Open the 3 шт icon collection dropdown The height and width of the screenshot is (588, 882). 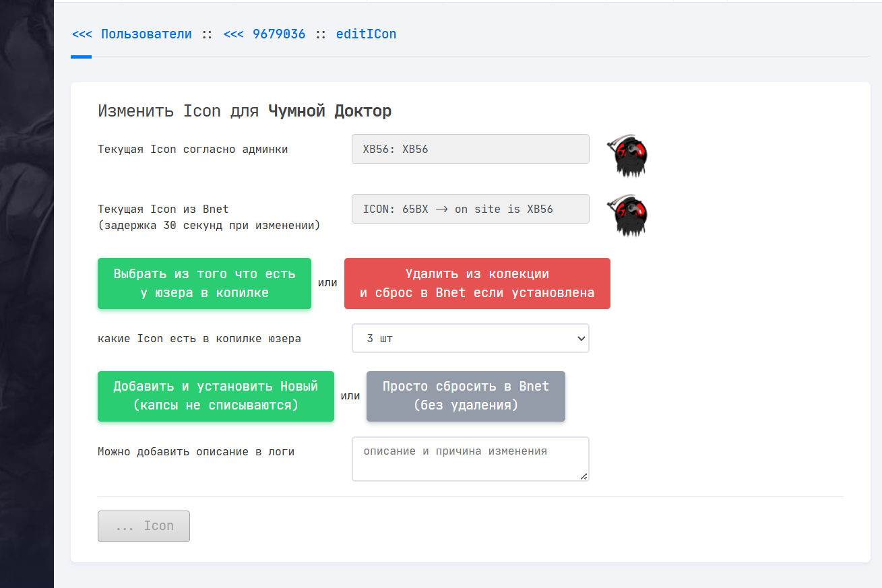tap(470, 338)
